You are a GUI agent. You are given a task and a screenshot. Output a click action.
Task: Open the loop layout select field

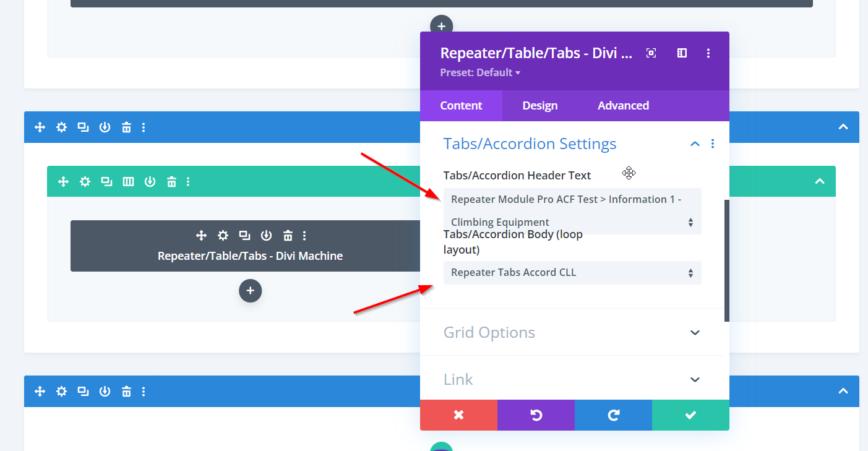pos(572,273)
